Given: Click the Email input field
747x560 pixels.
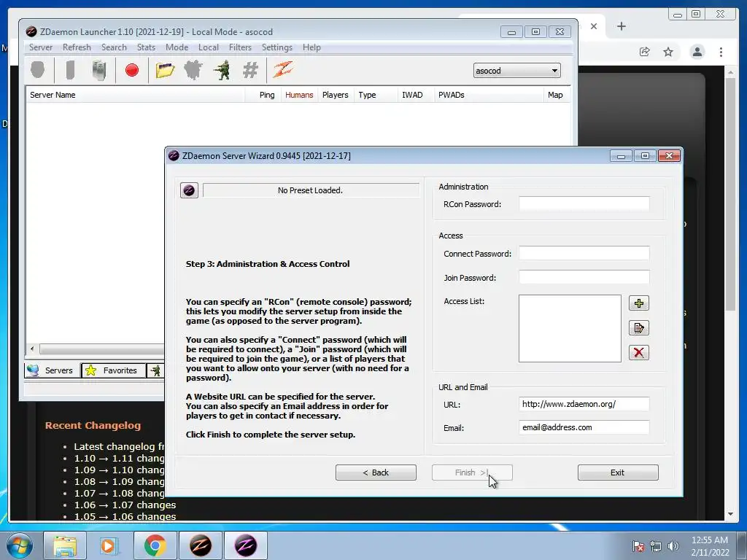Looking at the screenshot, I should 584,427.
